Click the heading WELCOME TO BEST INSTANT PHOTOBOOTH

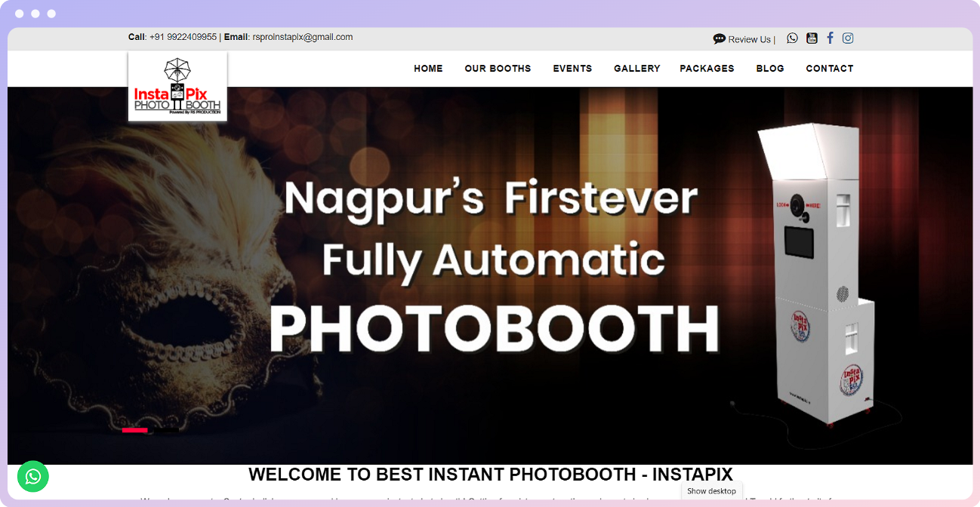coord(491,475)
